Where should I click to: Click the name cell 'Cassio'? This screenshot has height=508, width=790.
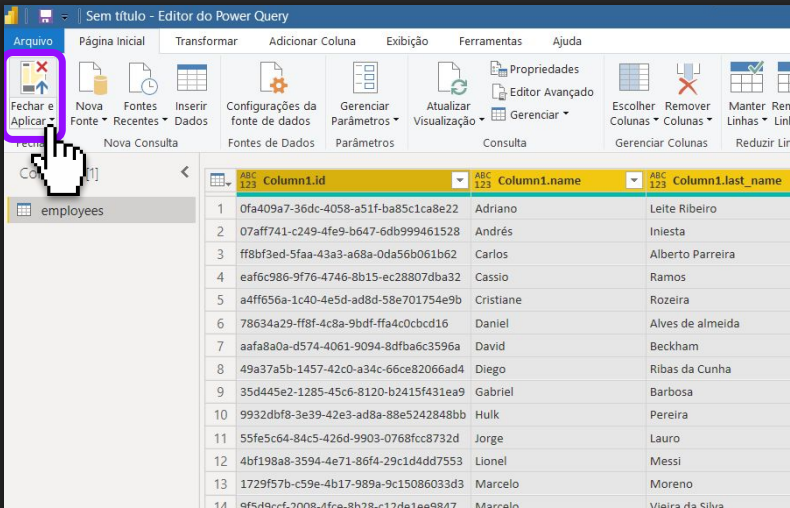coord(558,277)
